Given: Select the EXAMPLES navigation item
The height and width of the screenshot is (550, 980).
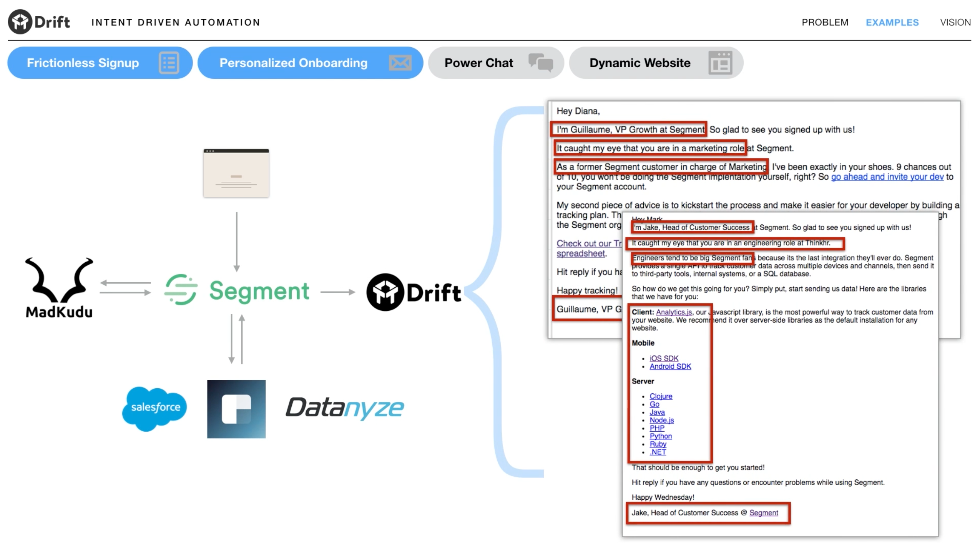Looking at the screenshot, I should pos(892,22).
